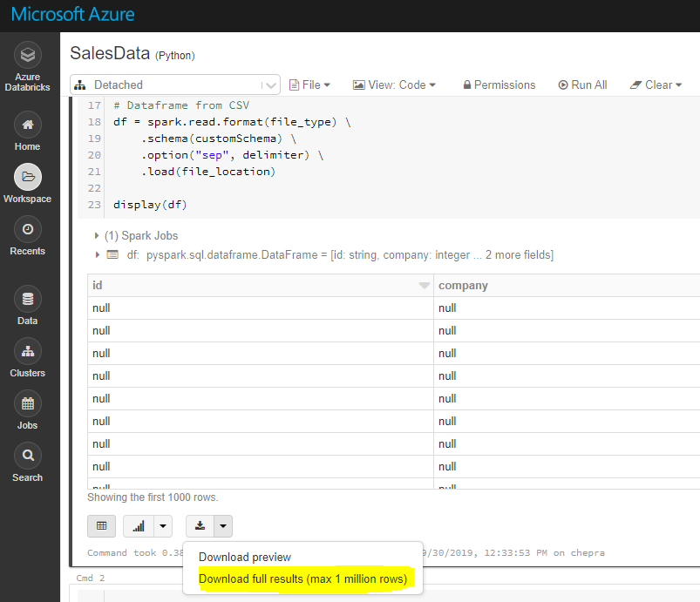Click inside the empty Cmd 2 cell editor
The height and width of the screenshot is (602, 700).
[402, 596]
